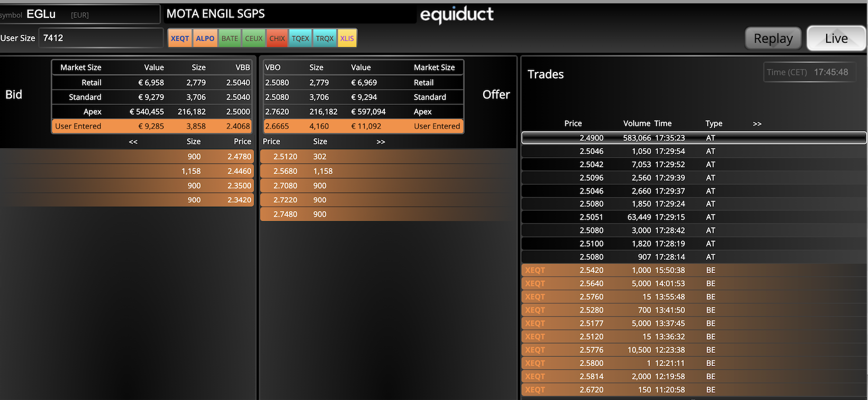This screenshot has width=868, height=400.
Task: Expand offer depth columns with >> arrow
Action: click(x=381, y=142)
